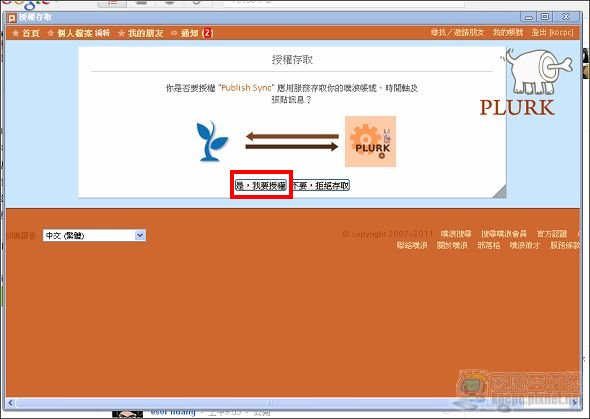This screenshot has height=419, width=590.
Task: Open the 中文 (繁體) language dropdown
Action: 94,235
